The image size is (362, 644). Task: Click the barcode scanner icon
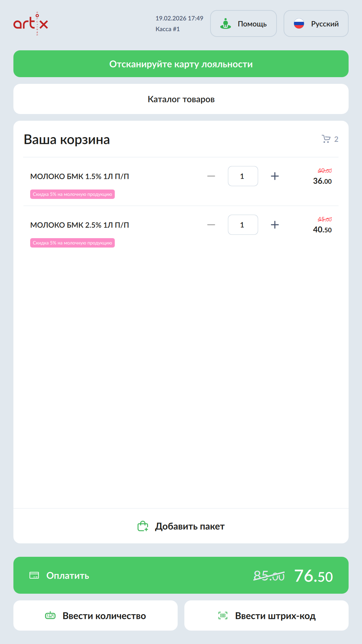[x=223, y=615]
